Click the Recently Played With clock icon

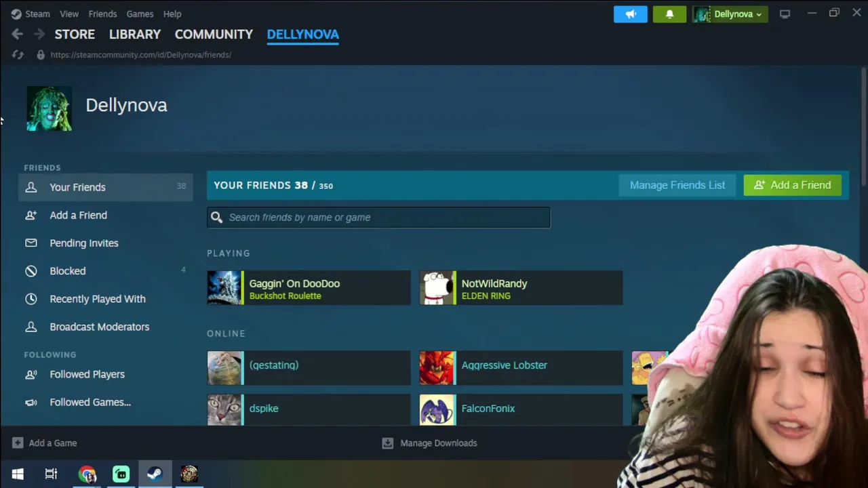pyautogui.click(x=31, y=299)
